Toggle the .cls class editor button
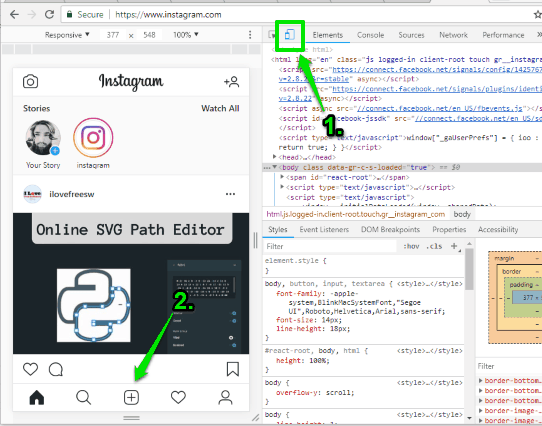This screenshot has height=426, width=542. point(434,246)
